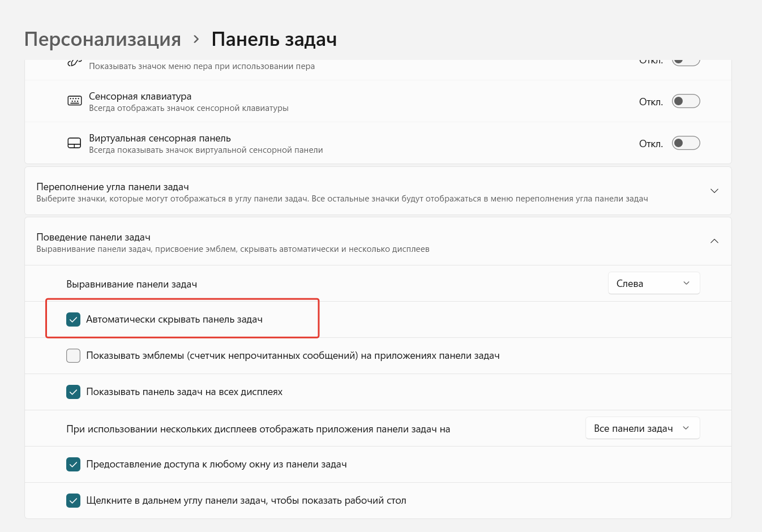Enable Показывать эмблемы checkbox
The height and width of the screenshot is (532, 762).
73,355
